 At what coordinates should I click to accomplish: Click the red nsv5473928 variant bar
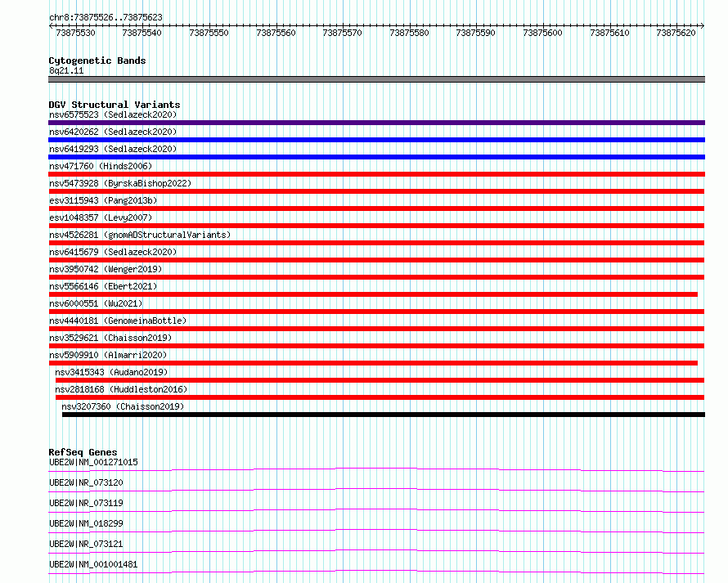click(x=376, y=191)
